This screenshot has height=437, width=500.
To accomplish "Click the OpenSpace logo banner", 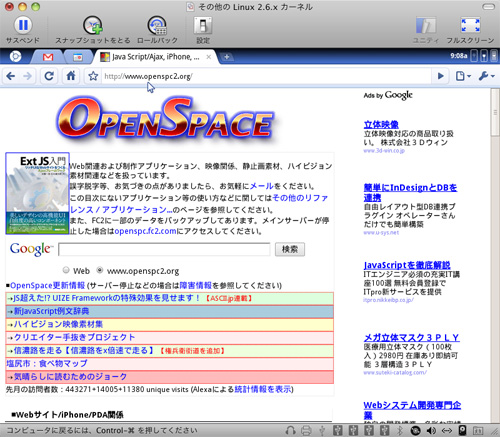I will click(x=166, y=119).
